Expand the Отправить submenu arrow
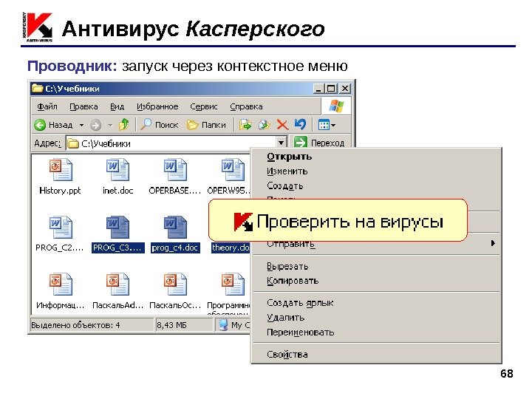Screen dimensions: 532x399 (x=493, y=243)
